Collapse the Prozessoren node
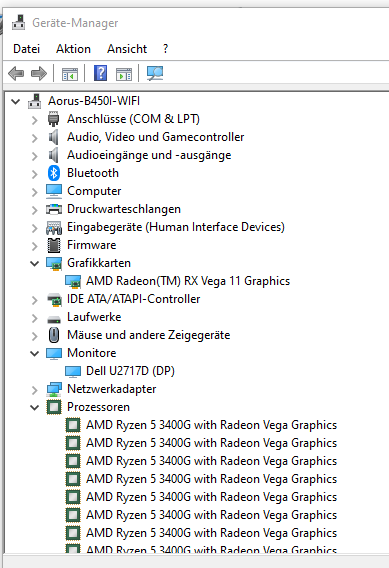Image resolution: width=389 pixels, height=568 pixels. pos(34,407)
